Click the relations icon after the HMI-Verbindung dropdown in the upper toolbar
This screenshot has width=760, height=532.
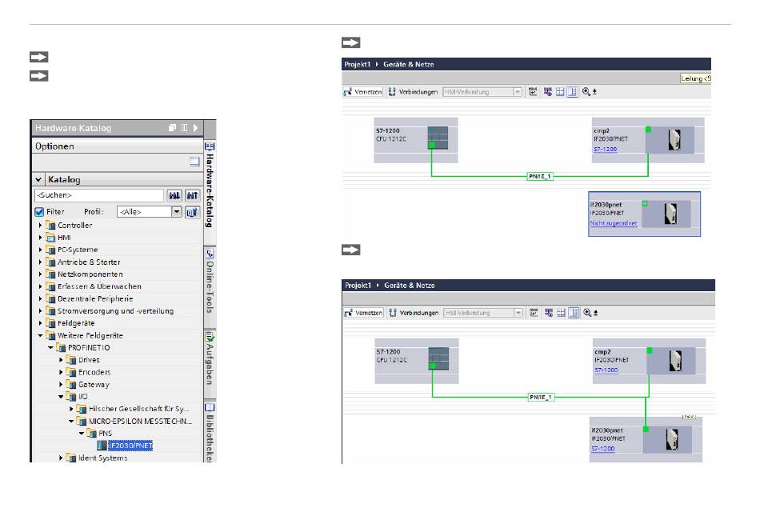tap(533, 91)
